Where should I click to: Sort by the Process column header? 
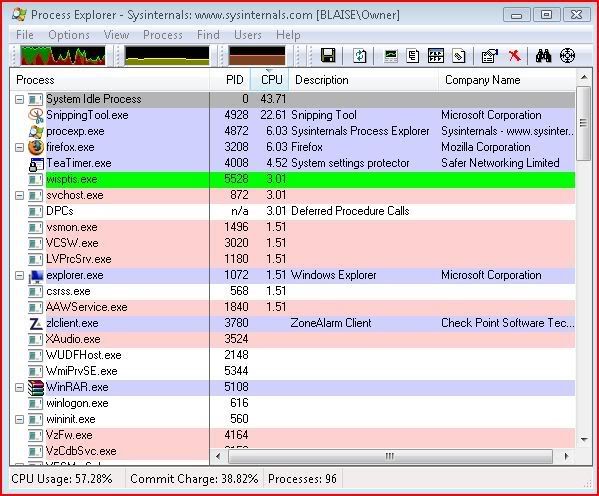point(109,80)
